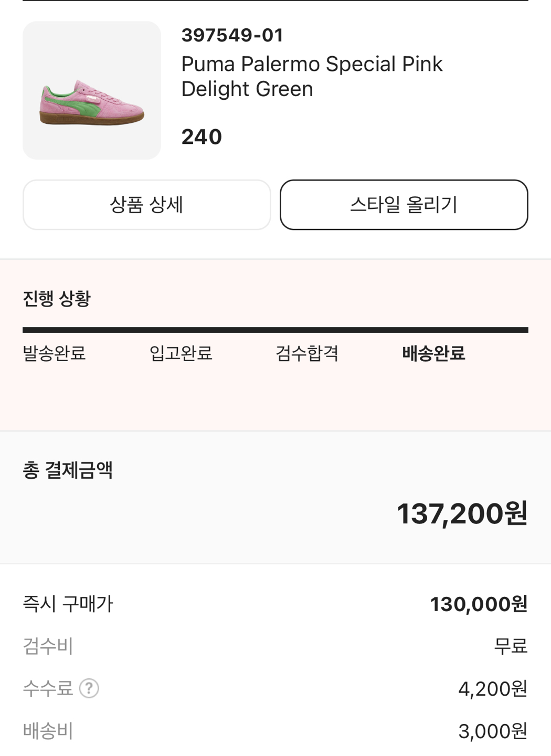This screenshot has height=756, width=551.
Task: Click the 진행 상황 section heading
Action: [x=57, y=299]
